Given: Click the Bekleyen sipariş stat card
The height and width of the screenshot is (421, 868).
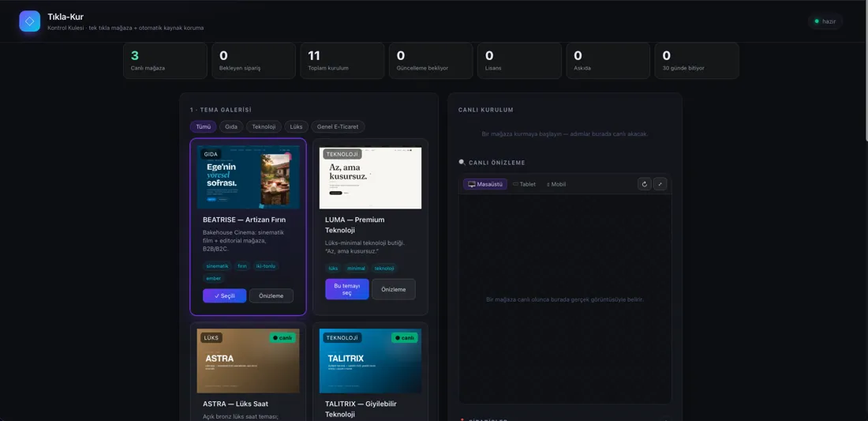Looking at the screenshot, I should coord(253,60).
